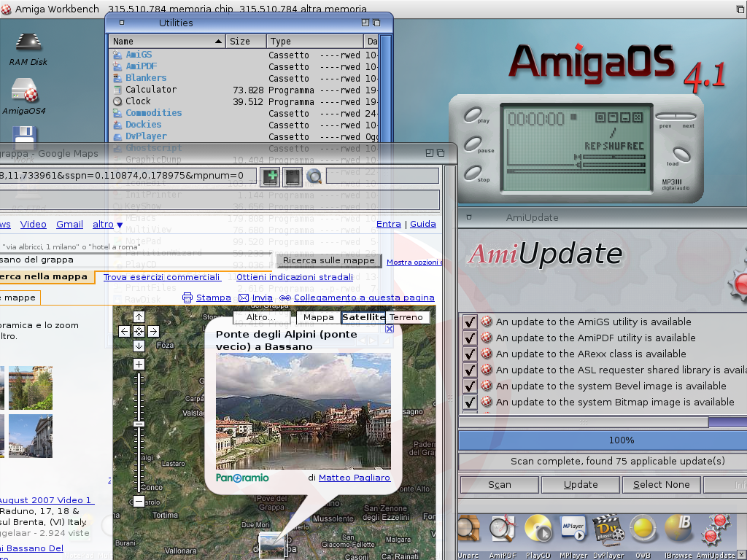The image size is (747, 560).
Task: Click the Entra sign-in link
Action: [389, 224]
